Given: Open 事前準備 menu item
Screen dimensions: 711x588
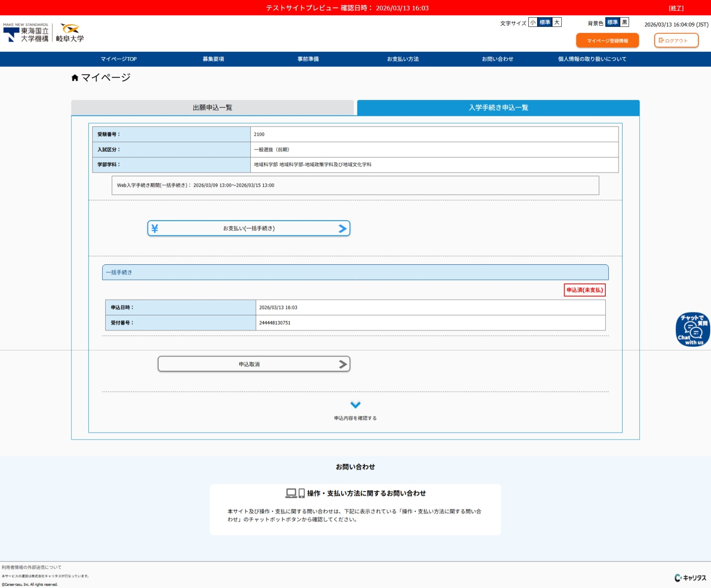Looking at the screenshot, I should pos(308,59).
